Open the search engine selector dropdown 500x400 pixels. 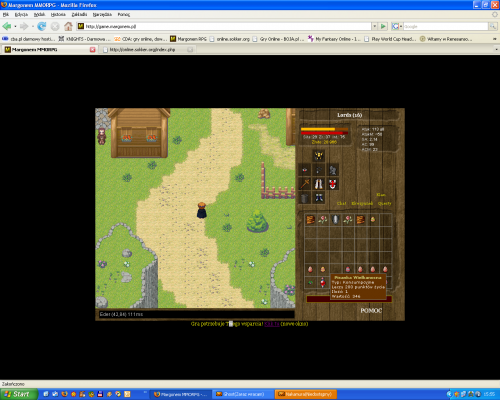(x=397, y=26)
